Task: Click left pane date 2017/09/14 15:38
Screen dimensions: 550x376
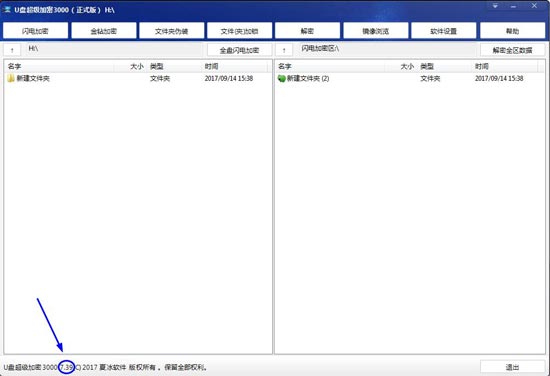Action: click(x=229, y=78)
